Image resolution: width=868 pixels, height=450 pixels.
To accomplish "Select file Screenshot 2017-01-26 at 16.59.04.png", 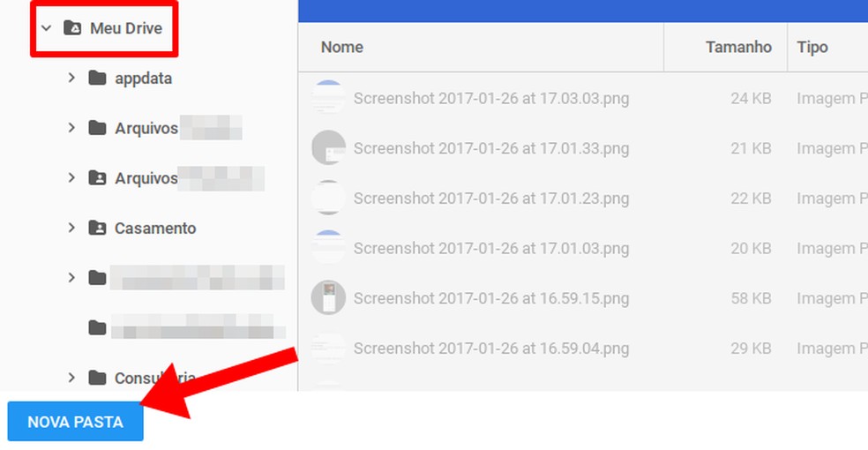I will (x=491, y=349).
